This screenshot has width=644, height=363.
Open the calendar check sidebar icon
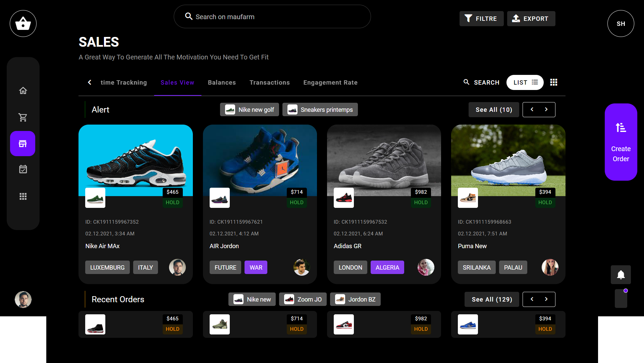pos(23,169)
